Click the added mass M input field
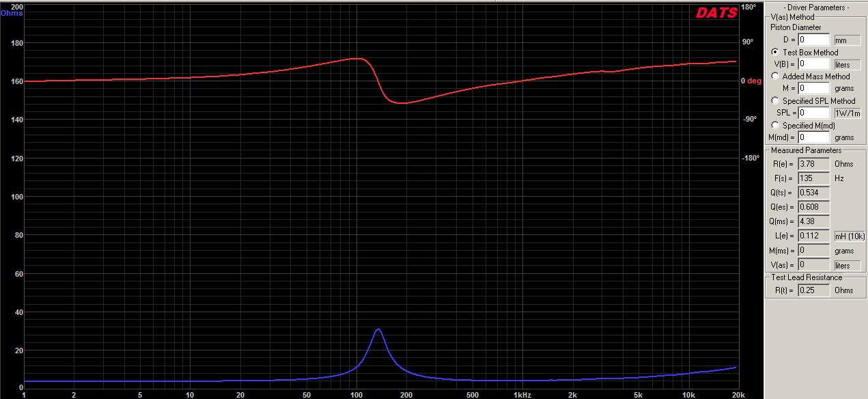Viewport: 868px width, 399px height. [x=813, y=88]
